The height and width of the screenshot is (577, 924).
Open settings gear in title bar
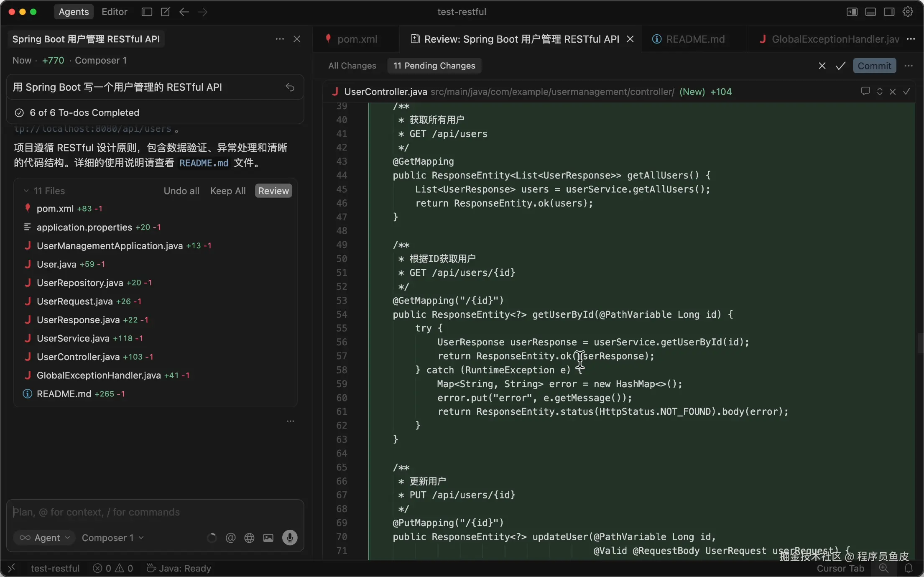pos(908,12)
